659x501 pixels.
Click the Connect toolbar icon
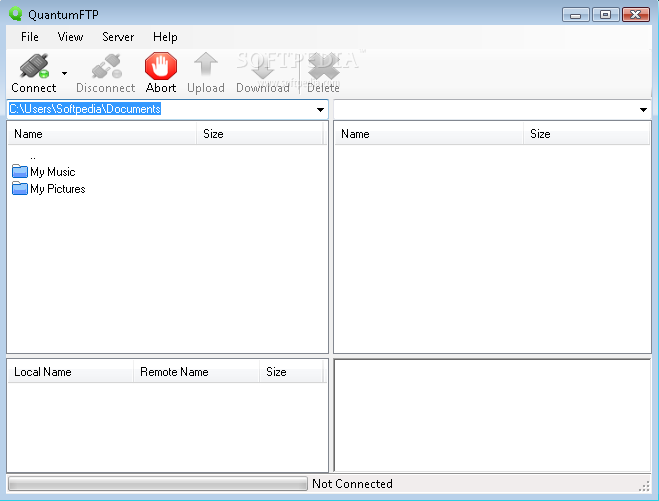click(34, 66)
